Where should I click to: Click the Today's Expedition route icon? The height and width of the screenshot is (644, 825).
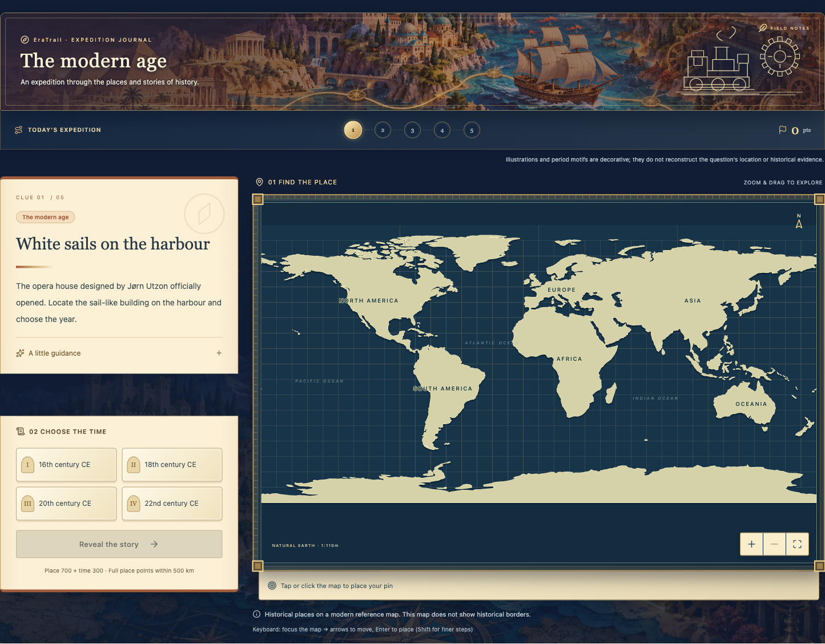click(19, 130)
